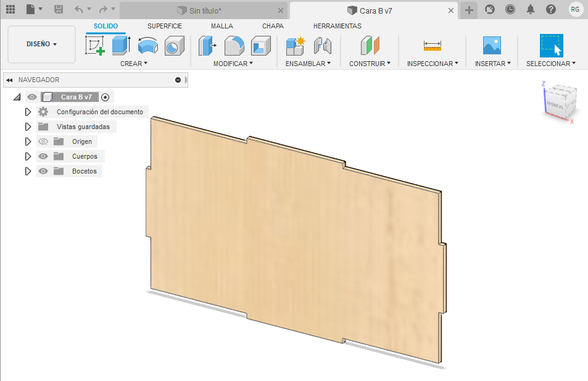This screenshot has height=381, width=588.
Task: Start the Create Sketch tool
Action: (95, 46)
